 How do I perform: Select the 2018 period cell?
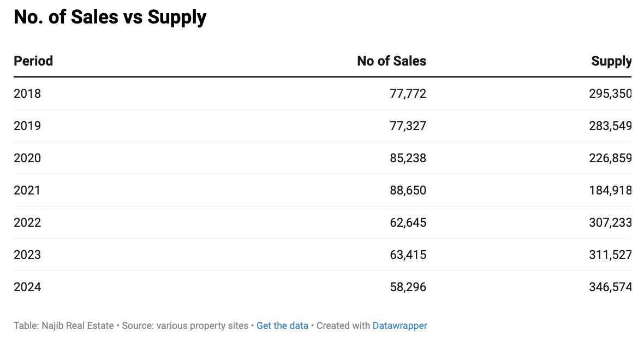click(27, 93)
